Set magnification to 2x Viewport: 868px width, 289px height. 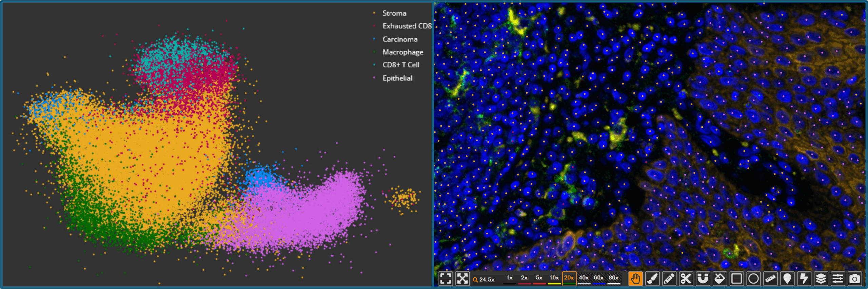pyautogui.click(x=524, y=278)
